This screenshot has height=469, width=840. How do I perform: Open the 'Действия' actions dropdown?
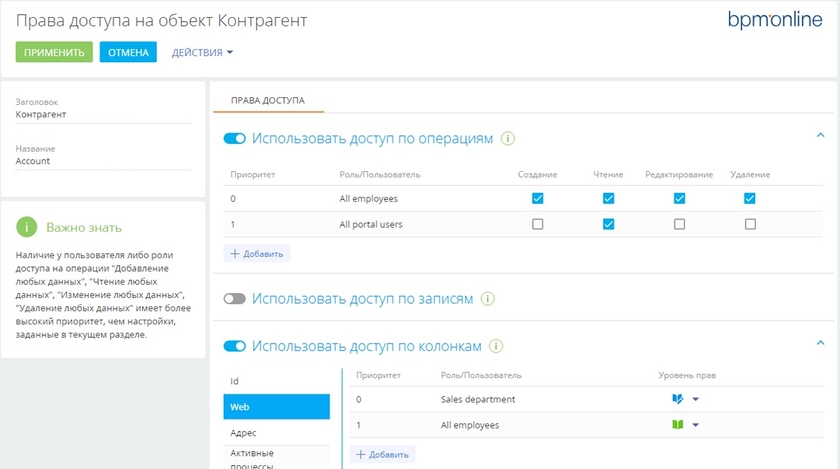click(x=202, y=52)
